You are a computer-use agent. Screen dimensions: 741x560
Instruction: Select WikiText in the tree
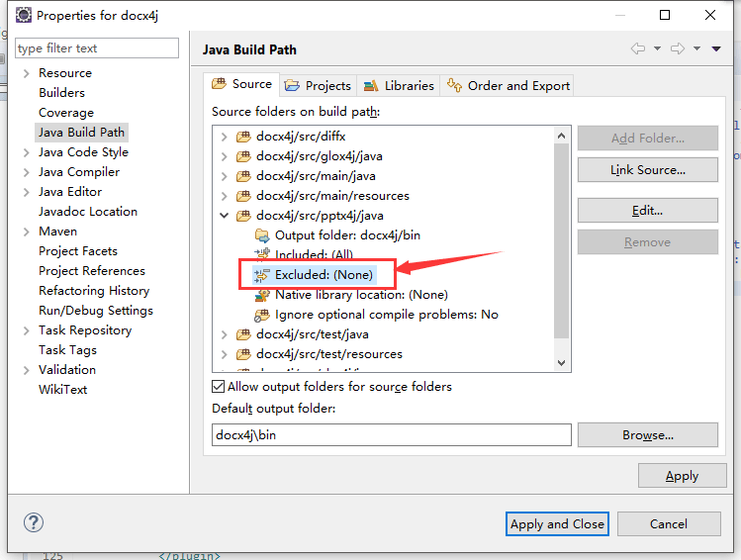63,390
